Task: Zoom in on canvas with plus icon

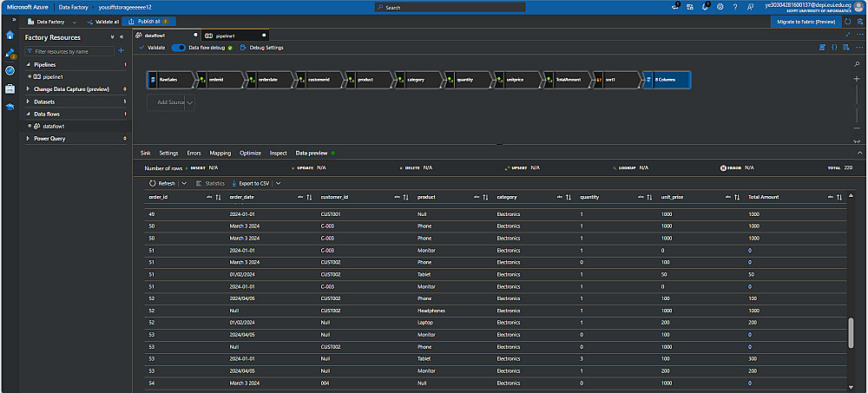Action: (857, 79)
